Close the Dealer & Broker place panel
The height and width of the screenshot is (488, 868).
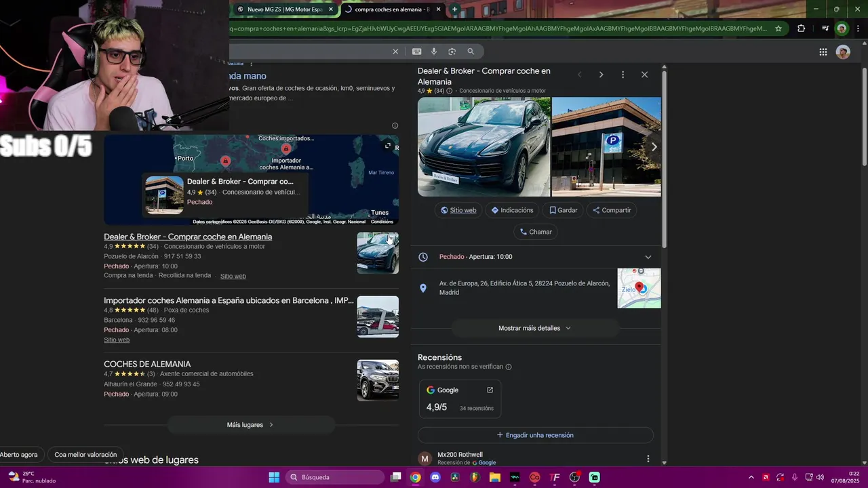[x=644, y=75]
